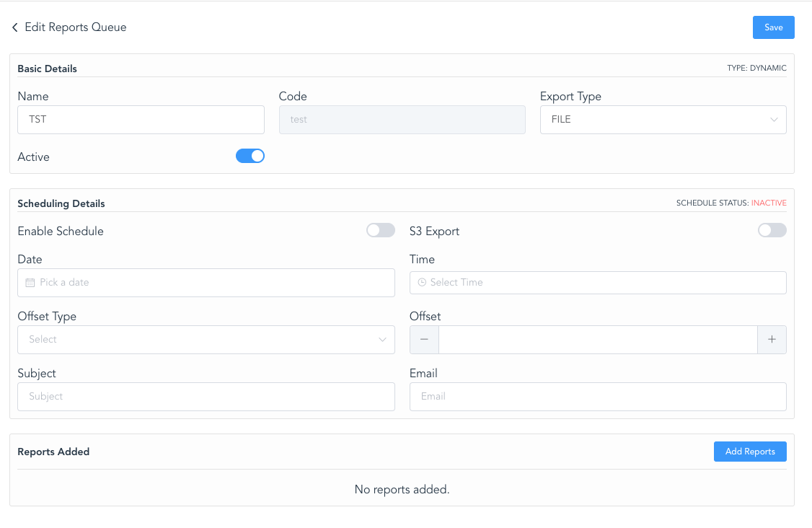The image size is (812, 528).
Task: Click the Export Type chevron arrow
Action: (x=774, y=120)
